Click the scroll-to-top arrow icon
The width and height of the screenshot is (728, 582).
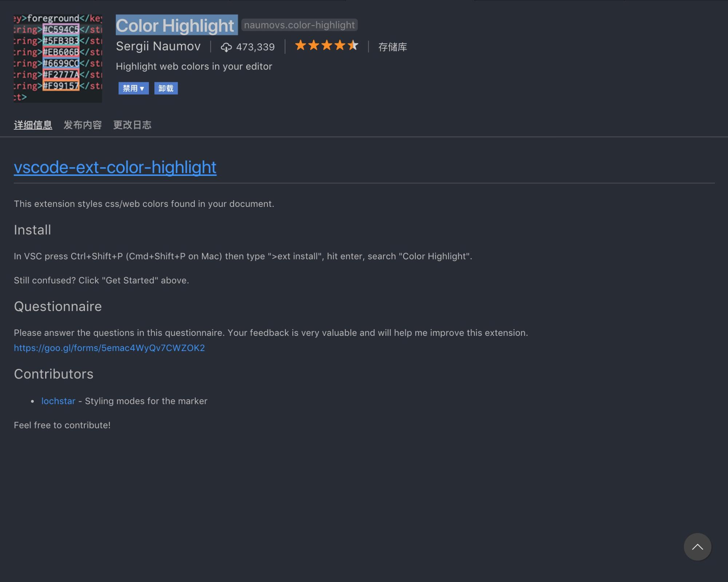[697, 546]
